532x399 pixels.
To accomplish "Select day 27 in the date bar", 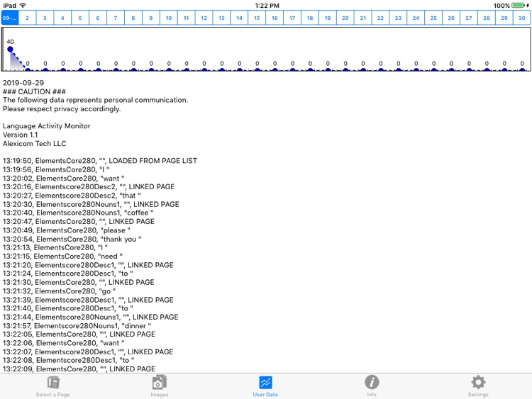I will coord(469,18).
